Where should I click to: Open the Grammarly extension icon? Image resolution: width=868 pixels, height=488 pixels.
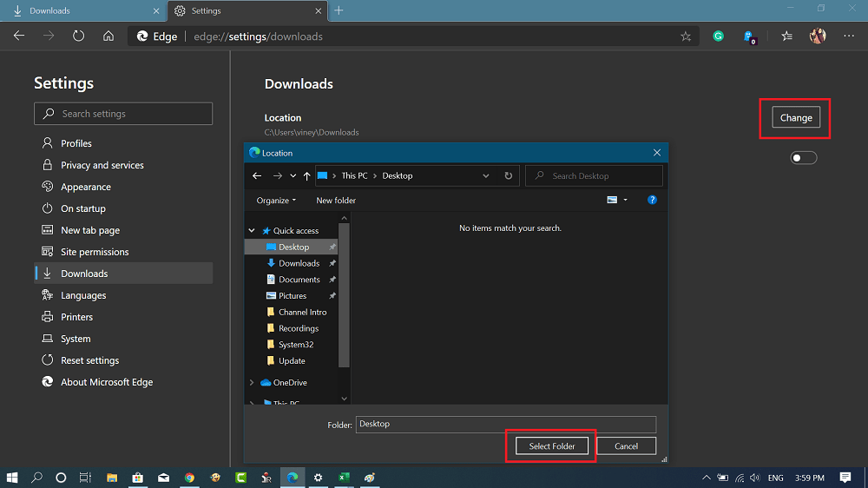718,36
